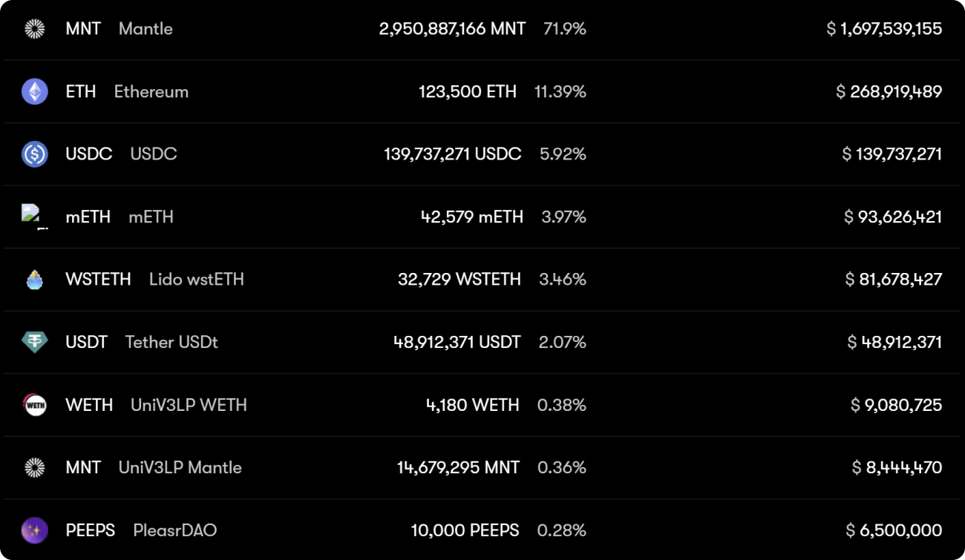Click the $ 93,626,421 mETH value
965x560 pixels.
[893, 217]
